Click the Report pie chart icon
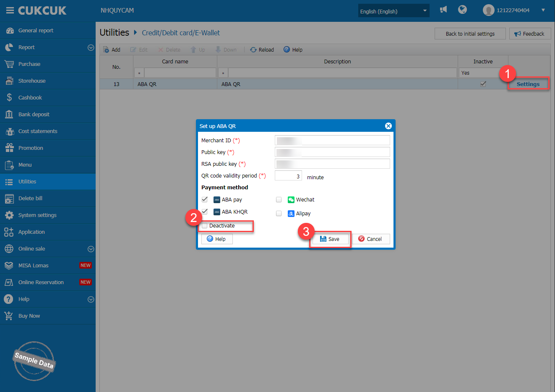555x392 pixels. tap(9, 47)
